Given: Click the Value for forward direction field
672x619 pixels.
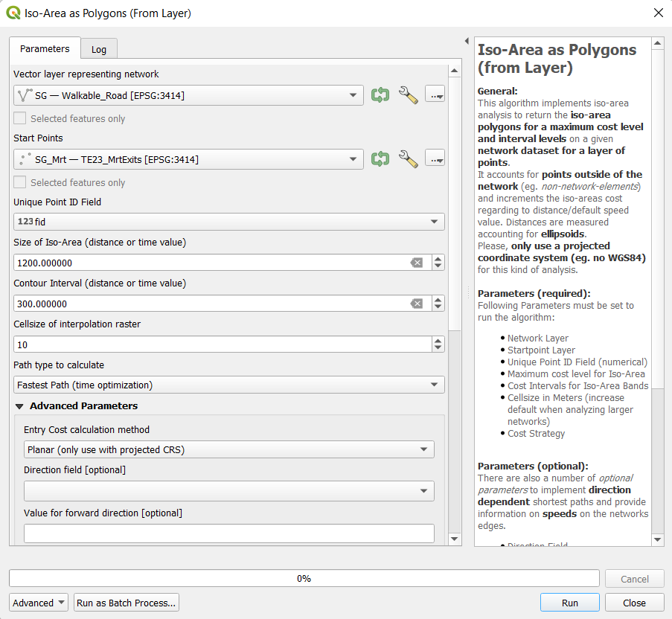Looking at the screenshot, I should pyautogui.click(x=229, y=533).
